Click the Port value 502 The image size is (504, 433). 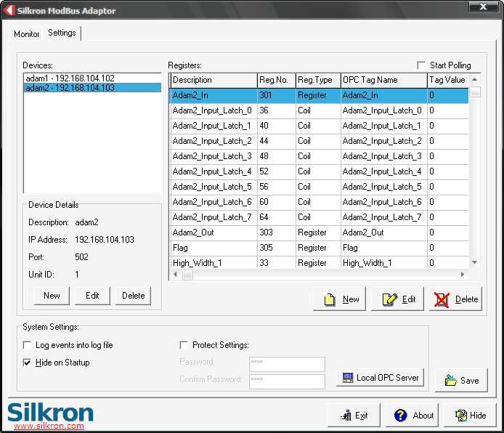pos(81,257)
